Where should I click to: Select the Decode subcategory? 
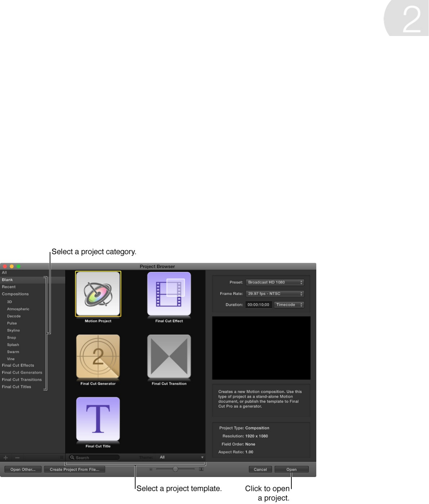(14, 316)
